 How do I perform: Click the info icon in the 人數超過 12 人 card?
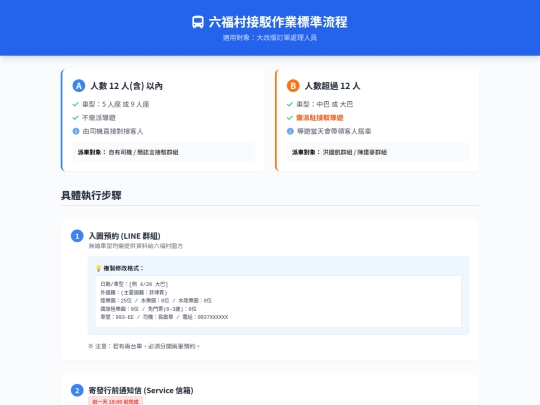tap(290, 131)
